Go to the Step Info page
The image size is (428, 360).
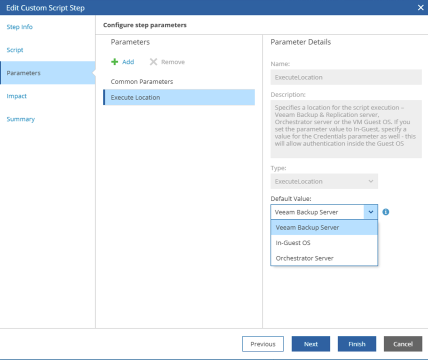(20, 27)
